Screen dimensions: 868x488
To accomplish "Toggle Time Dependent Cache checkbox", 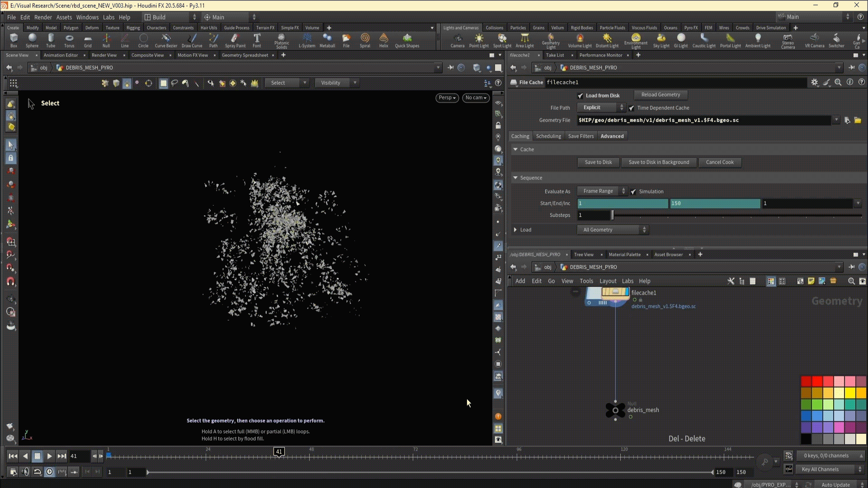I will tap(632, 108).
